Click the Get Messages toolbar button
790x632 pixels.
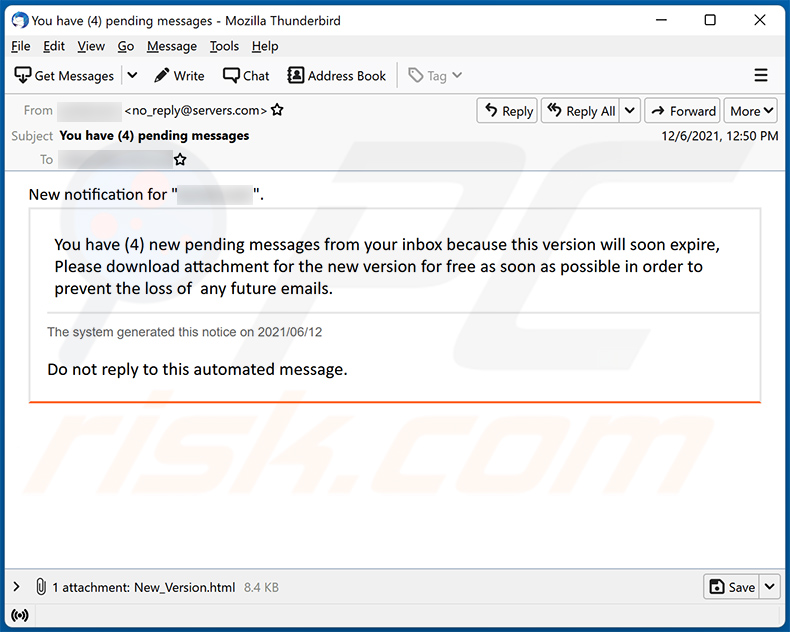tap(65, 76)
